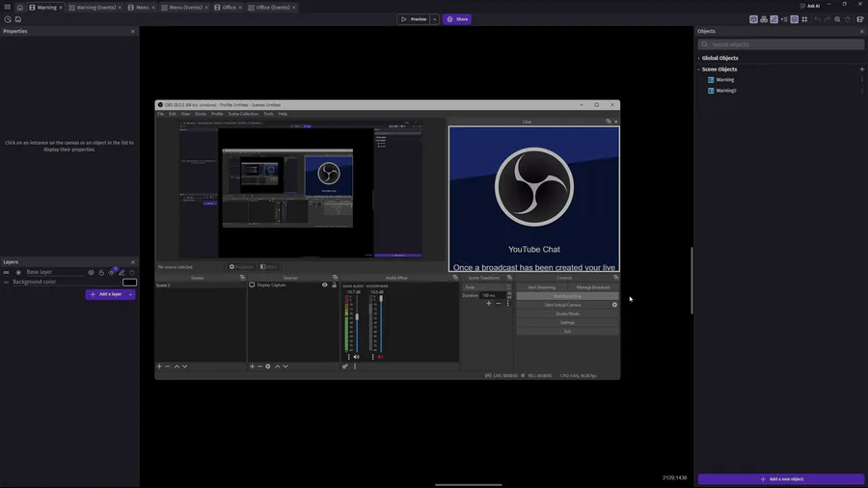Open the zoom magnifier options

point(837,19)
